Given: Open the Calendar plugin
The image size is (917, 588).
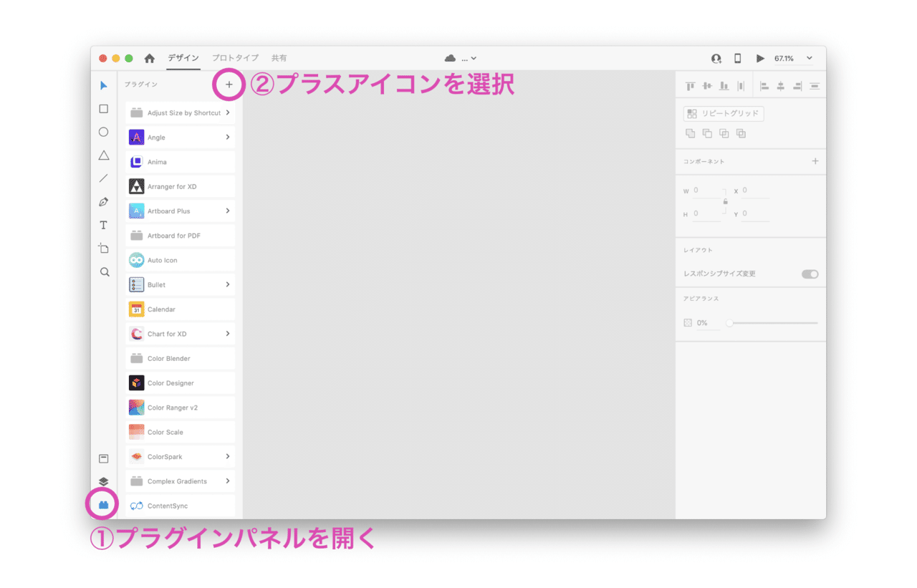Looking at the screenshot, I should (181, 309).
